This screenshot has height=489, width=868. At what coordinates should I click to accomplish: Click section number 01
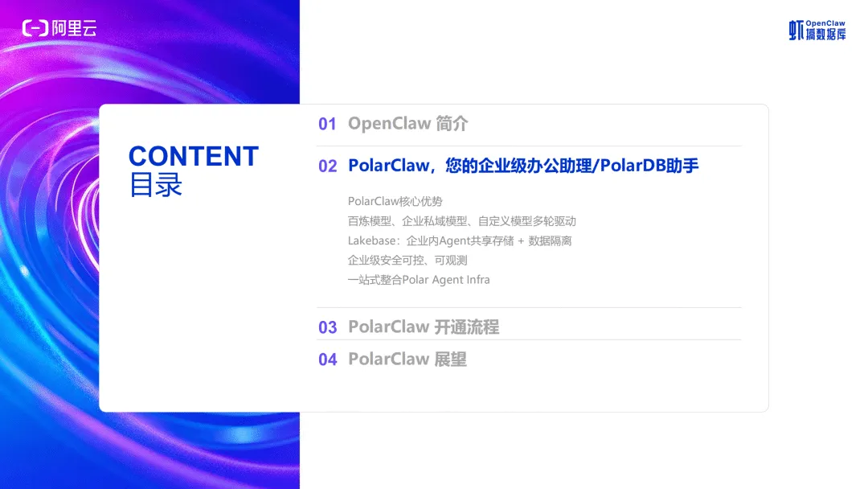pos(327,124)
